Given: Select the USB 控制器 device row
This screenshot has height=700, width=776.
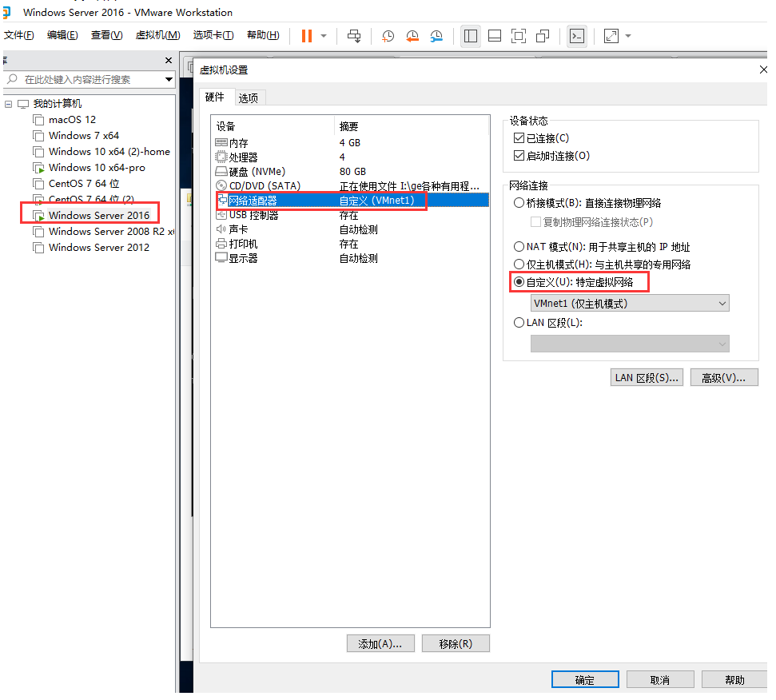Looking at the screenshot, I should [x=352, y=215].
